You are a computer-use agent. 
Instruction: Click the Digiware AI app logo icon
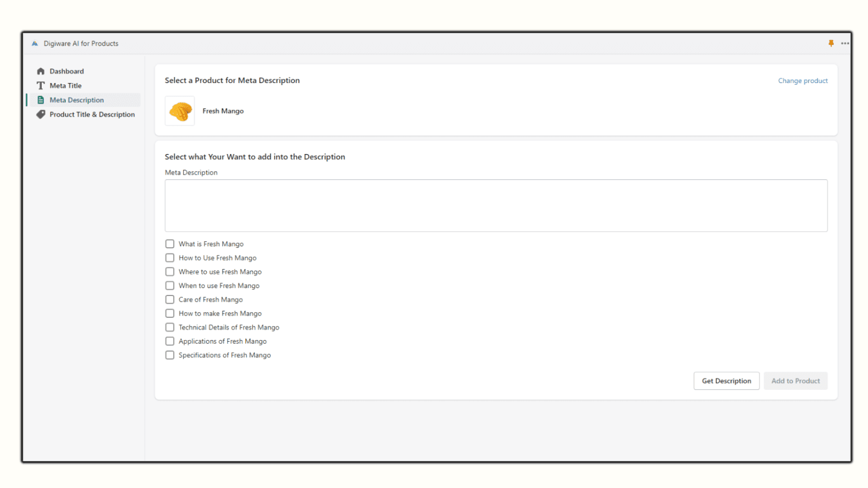click(x=35, y=44)
